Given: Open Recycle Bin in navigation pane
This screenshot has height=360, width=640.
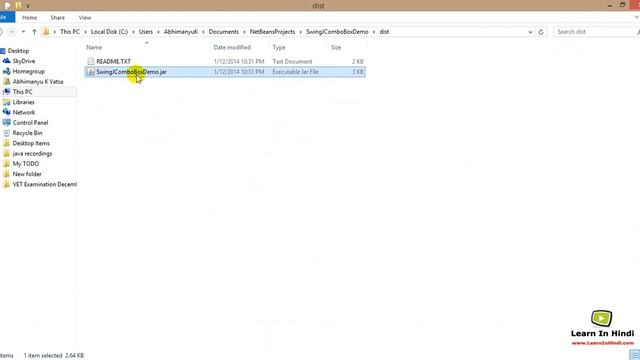Looking at the screenshot, I should [27, 133].
